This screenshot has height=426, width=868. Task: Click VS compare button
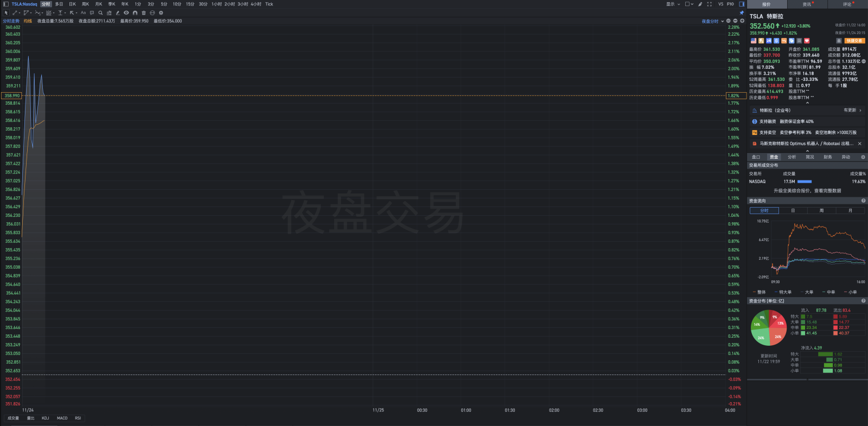click(x=720, y=4)
